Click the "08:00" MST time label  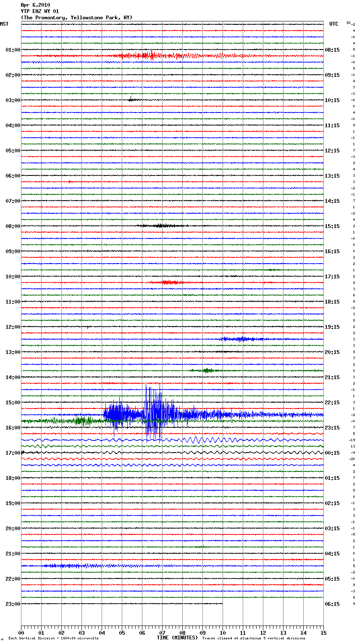click(13, 226)
